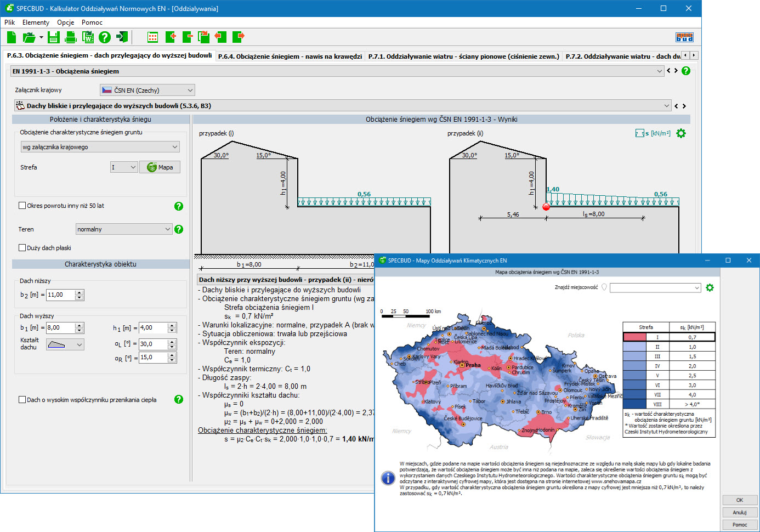760x532 pixels.
Task: Click the new document toolbar icon
Action: click(12, 37)
